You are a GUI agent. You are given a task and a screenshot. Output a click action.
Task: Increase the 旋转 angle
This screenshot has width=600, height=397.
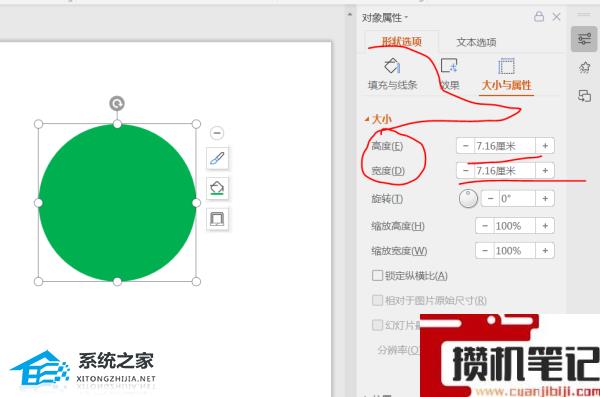545,199
